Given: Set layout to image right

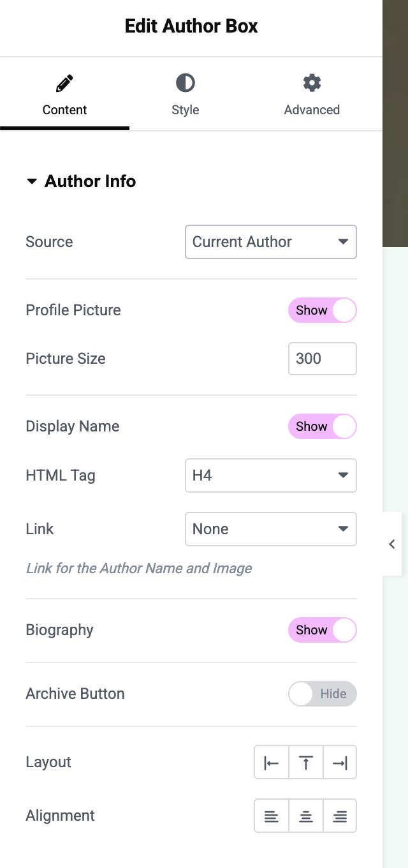Looking at the screenshot, I should click(x=340, y=763).
